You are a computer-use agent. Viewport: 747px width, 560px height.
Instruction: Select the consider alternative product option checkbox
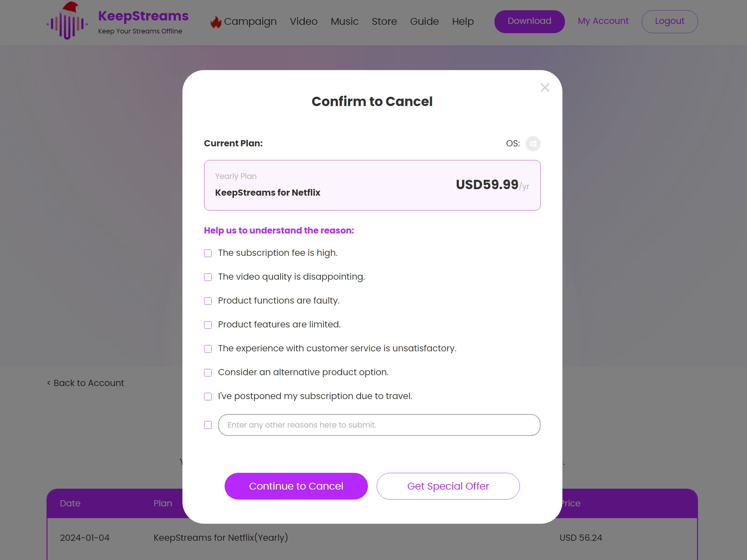point(208,372)
